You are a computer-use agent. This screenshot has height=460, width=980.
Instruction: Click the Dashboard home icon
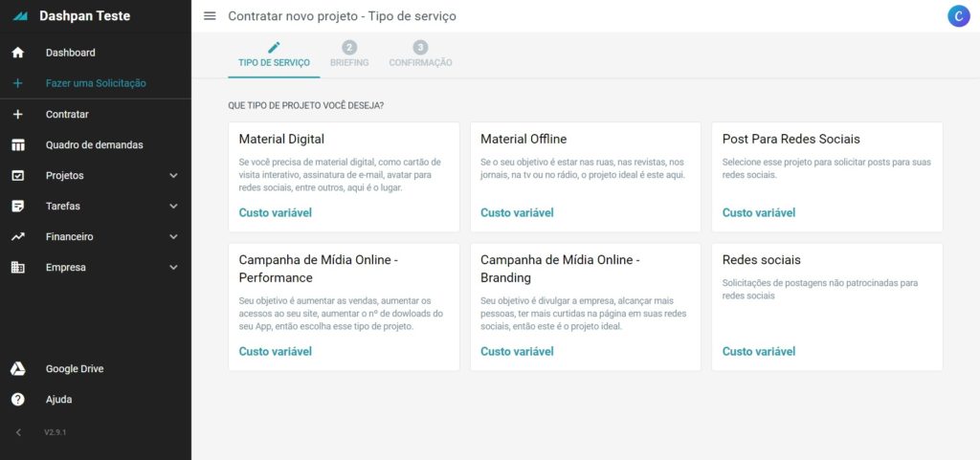[18, 53]
